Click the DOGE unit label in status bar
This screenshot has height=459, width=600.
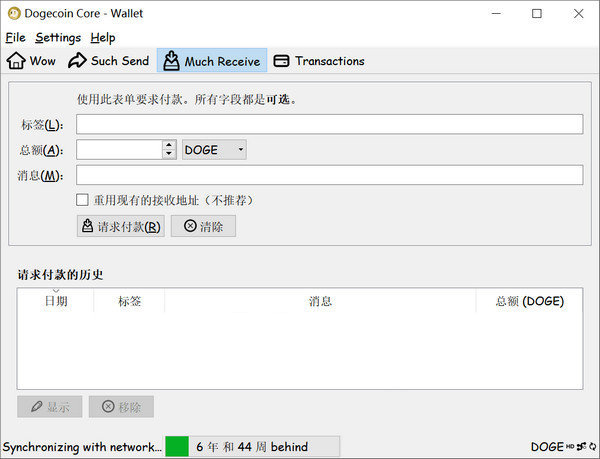point(547,446)
